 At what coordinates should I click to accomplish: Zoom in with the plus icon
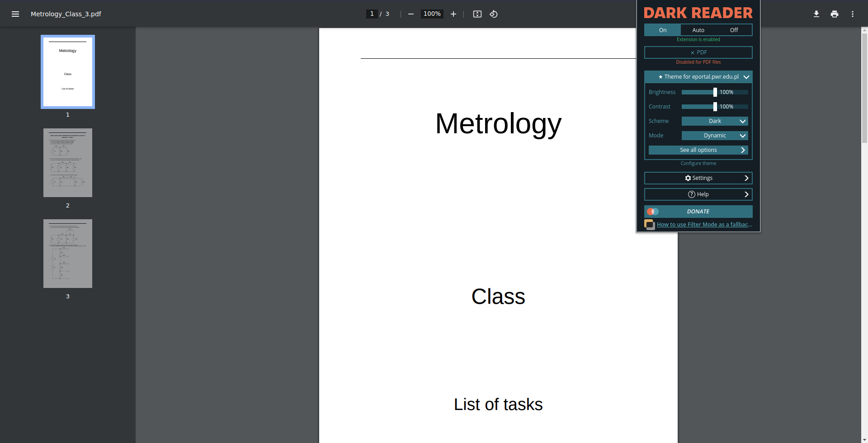click(x=453, y=14)
